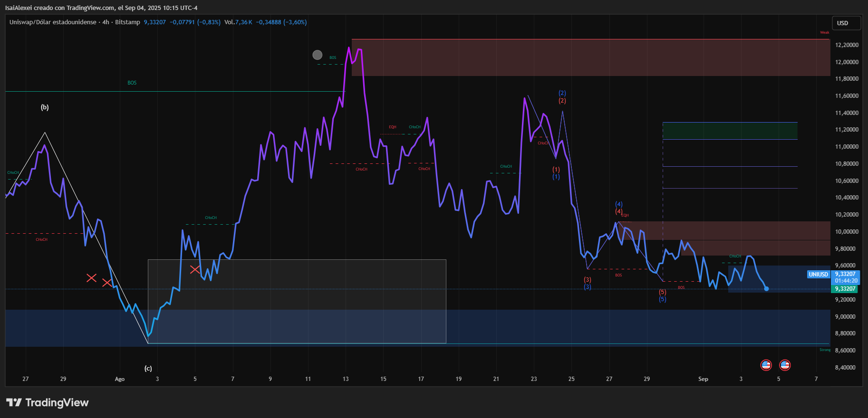Viewport: 868px width, 418px height.
Task: Open the second US economic event flag icon
Action: [785, 365]
